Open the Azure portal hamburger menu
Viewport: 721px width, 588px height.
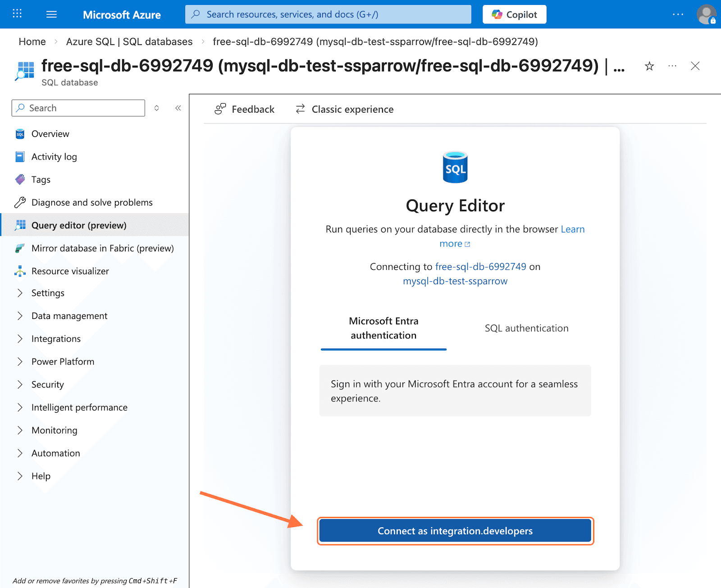[51, 14]
